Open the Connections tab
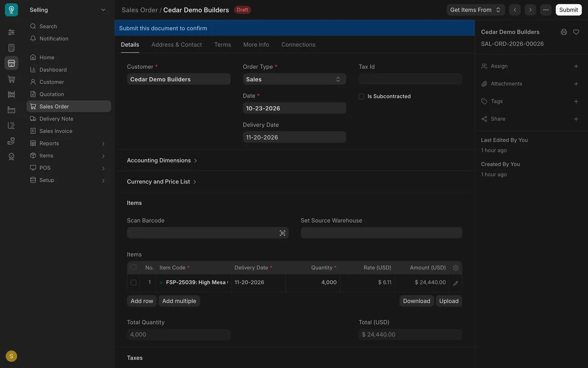588x368 pixels. click(299, 45)
